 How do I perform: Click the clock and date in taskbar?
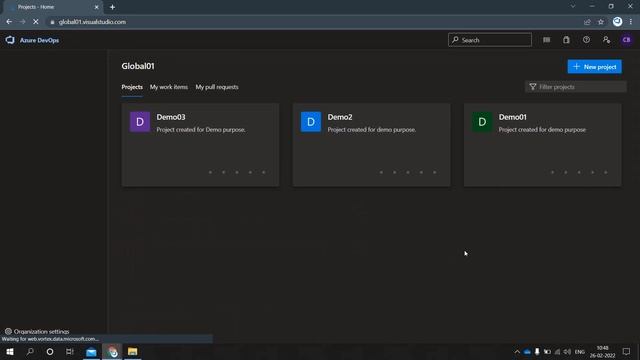click(x=602, y=352)
